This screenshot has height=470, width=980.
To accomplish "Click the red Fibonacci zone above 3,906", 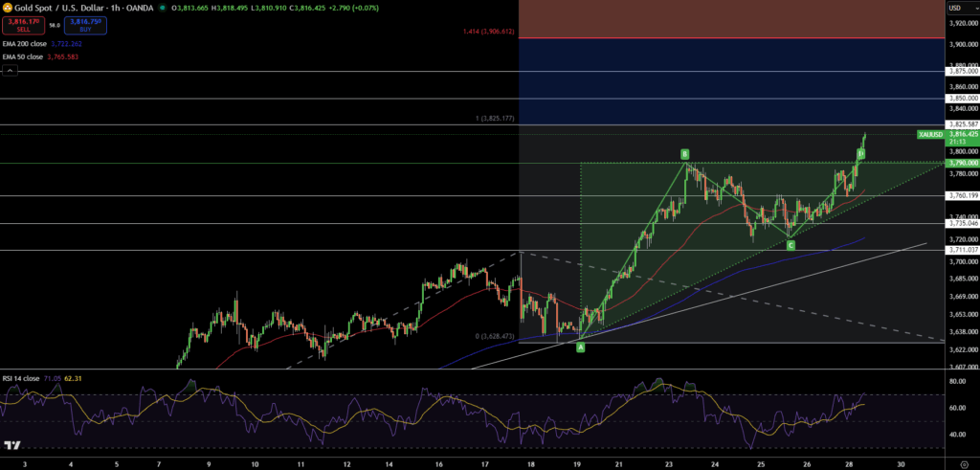I will pos(730,19).
